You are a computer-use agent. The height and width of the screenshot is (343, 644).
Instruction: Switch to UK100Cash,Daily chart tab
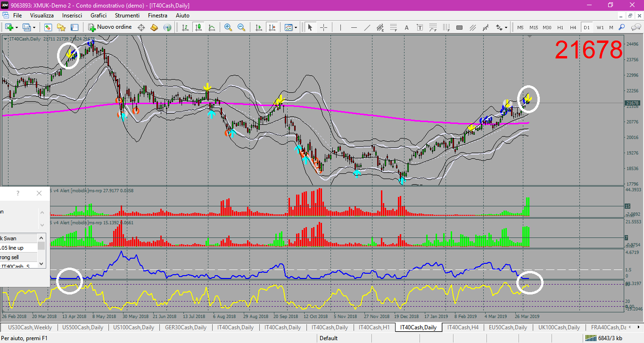(559, 327)
